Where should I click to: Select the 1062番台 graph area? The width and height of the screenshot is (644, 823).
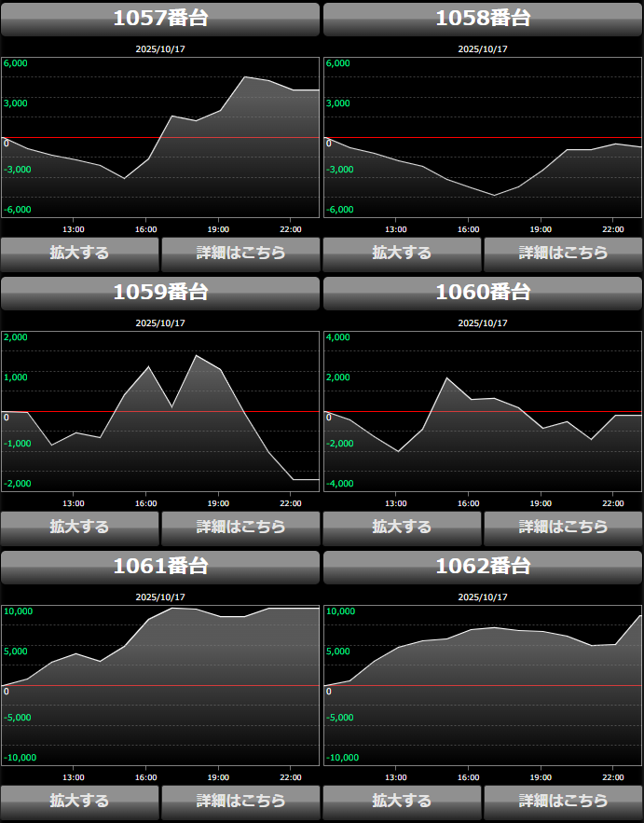483,688
